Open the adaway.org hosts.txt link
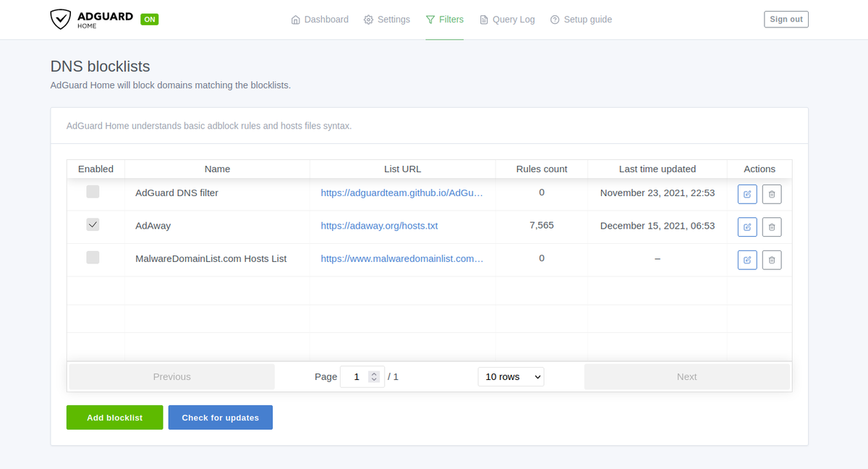 click(379, 226)
